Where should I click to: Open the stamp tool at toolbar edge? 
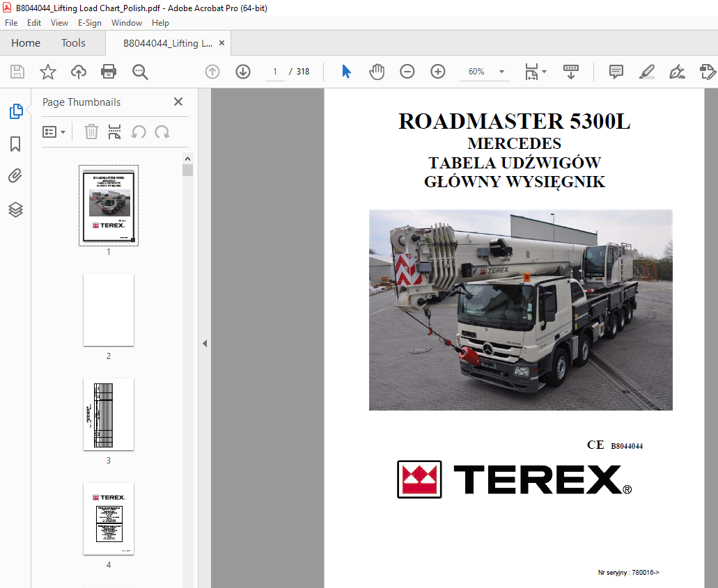click(708, 72)
